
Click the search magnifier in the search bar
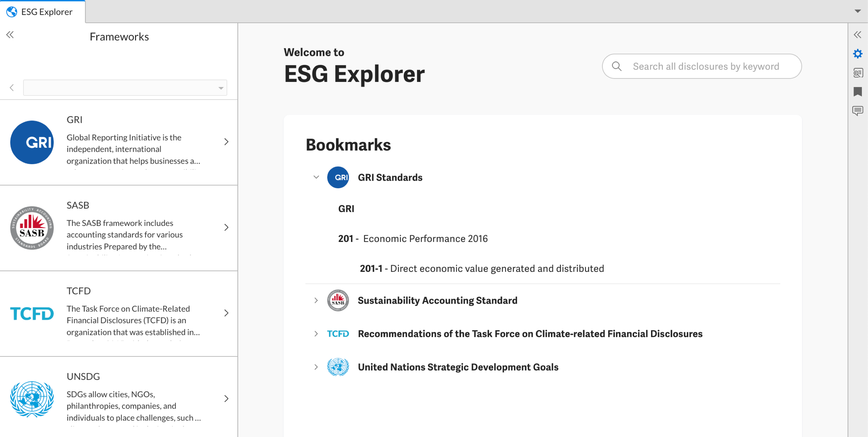click(x=617, y=66)
